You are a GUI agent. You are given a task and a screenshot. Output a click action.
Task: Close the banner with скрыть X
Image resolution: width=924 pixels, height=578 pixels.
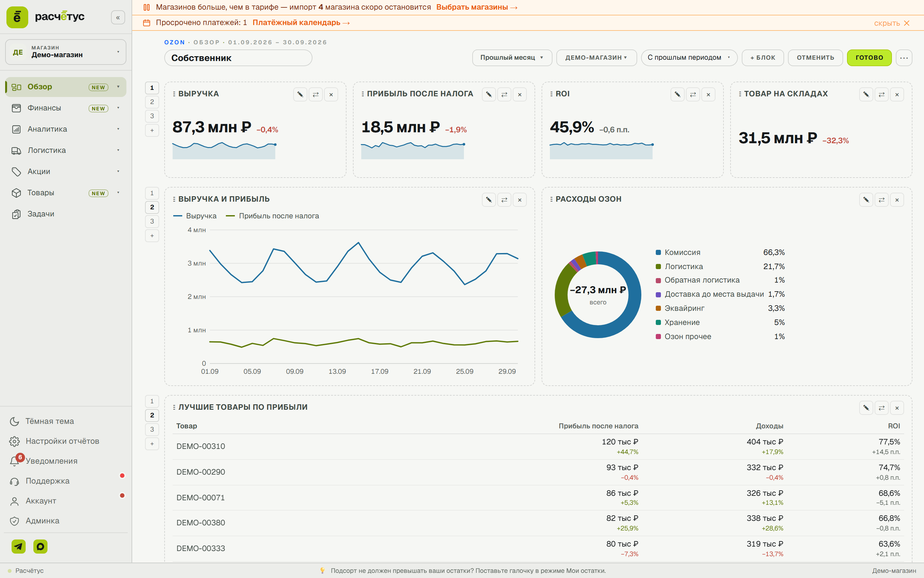coord(892,23)
